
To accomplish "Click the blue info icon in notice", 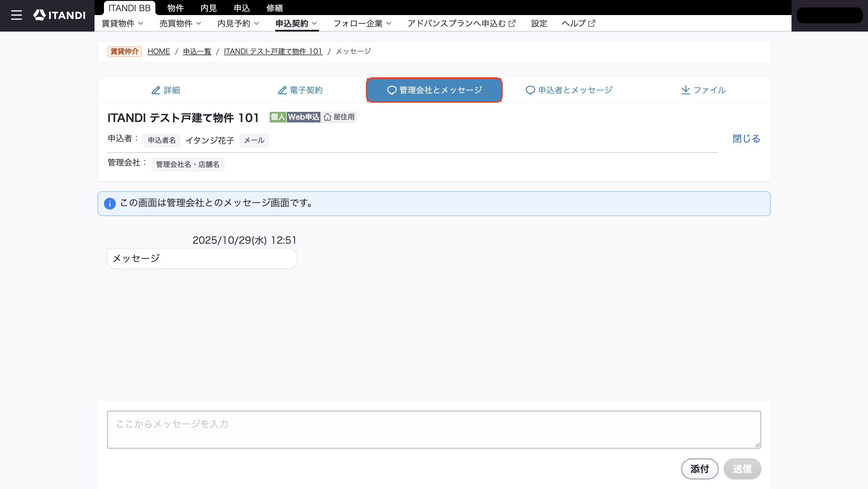I will coord(110,203).
